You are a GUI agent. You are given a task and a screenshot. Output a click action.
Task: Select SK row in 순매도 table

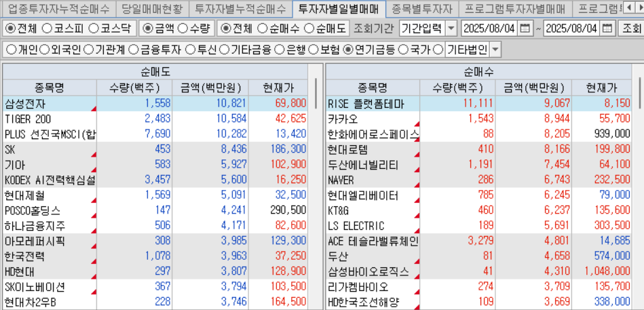point(155,149)
